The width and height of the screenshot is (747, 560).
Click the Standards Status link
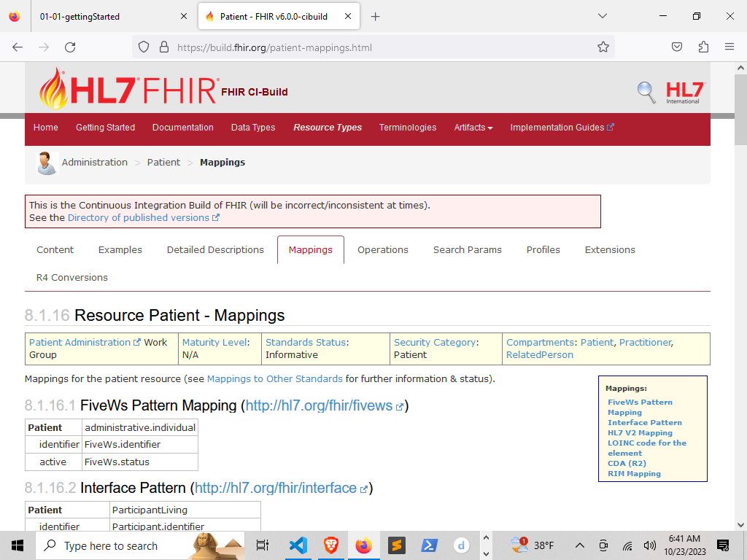point(306,343)
